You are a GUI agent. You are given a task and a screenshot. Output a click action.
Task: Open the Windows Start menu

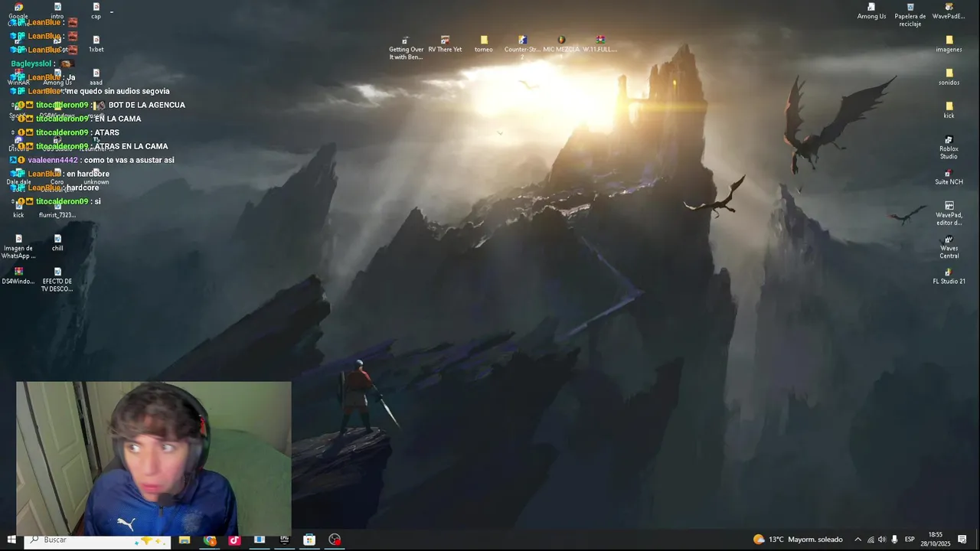point(11,540)
